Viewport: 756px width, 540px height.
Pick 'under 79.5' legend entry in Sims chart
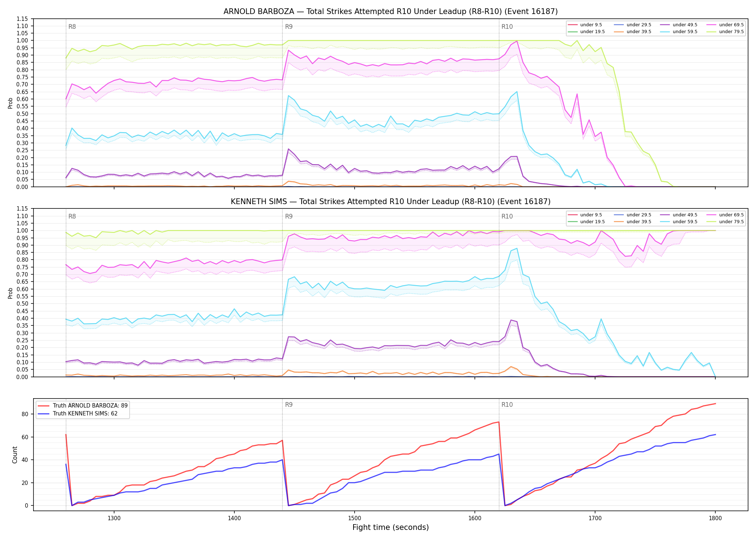(x=725, y=222)
